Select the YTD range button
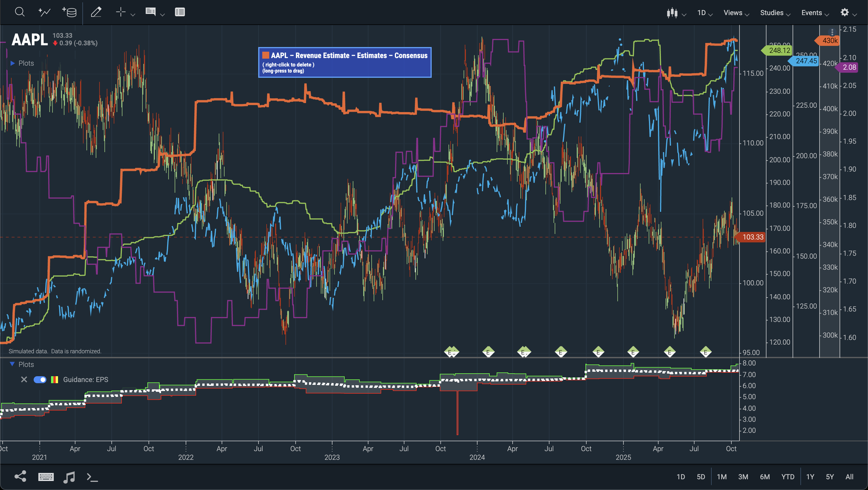This screenshot has width=868, height=490. click(788, 477)
